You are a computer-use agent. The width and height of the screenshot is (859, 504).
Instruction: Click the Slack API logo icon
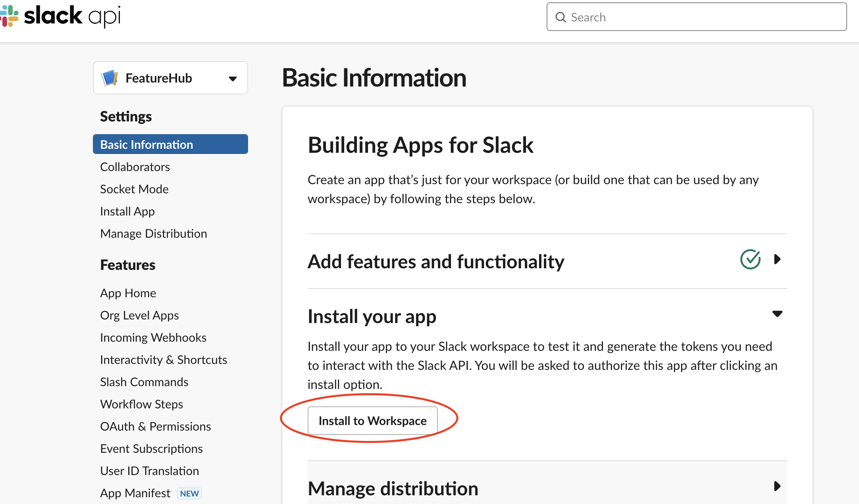pos(12,16)
